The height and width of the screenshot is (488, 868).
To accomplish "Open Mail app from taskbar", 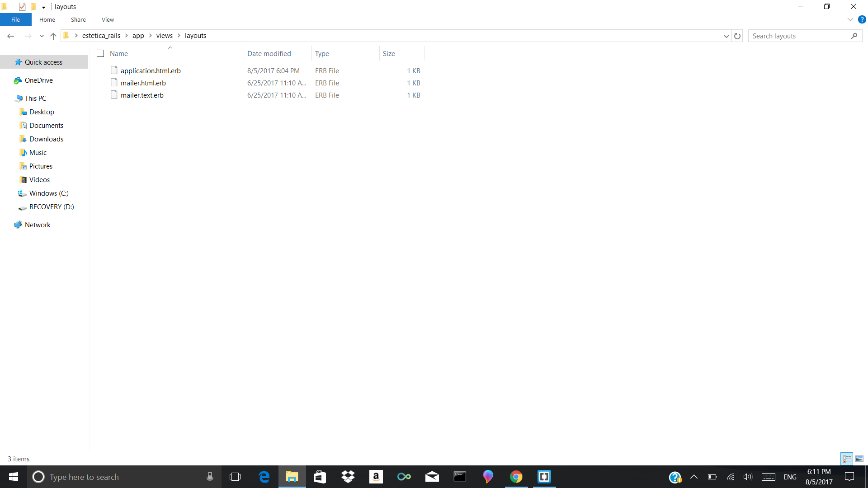I will pos(432,477).
